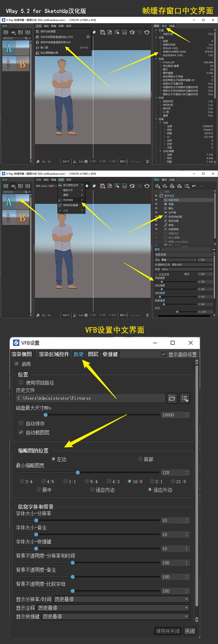This screenshot has height=644, width=218.
Task: Open the 类型 Hable dropdown
Action: click(187, 269)
